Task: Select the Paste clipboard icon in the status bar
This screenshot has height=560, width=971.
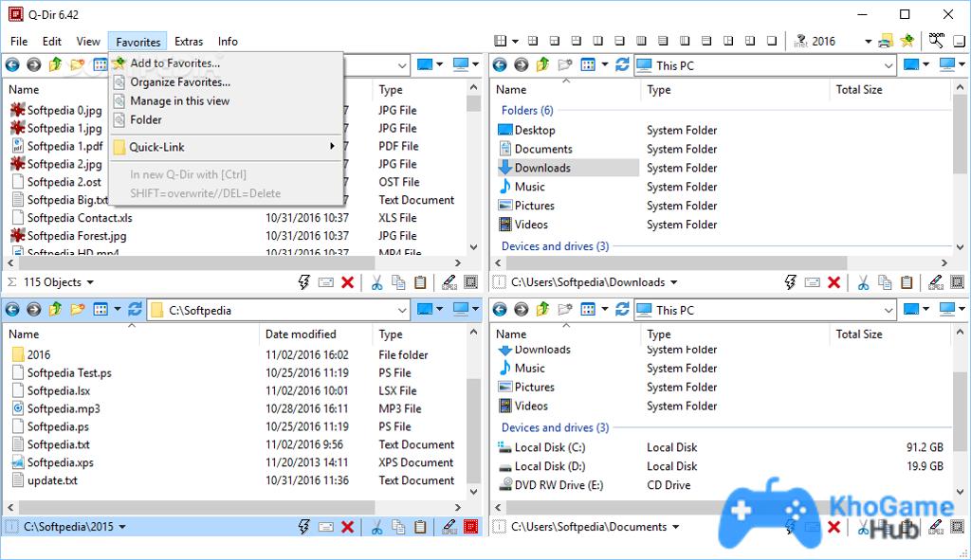Action: (420, 281)
